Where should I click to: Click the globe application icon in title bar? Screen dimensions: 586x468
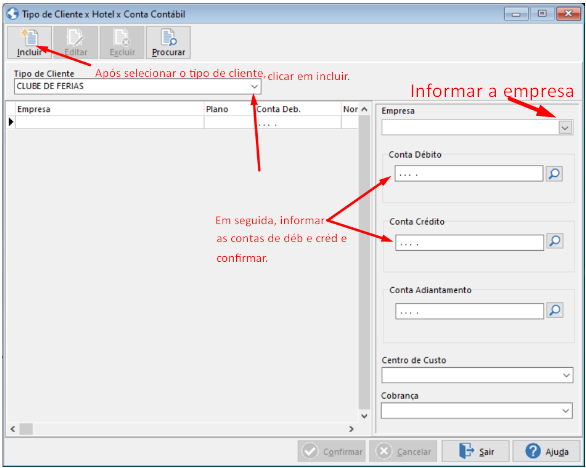click(x=13, y=14)
